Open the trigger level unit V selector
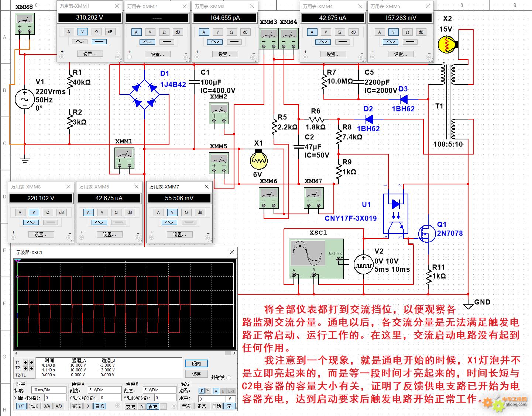 coord(230,399)
